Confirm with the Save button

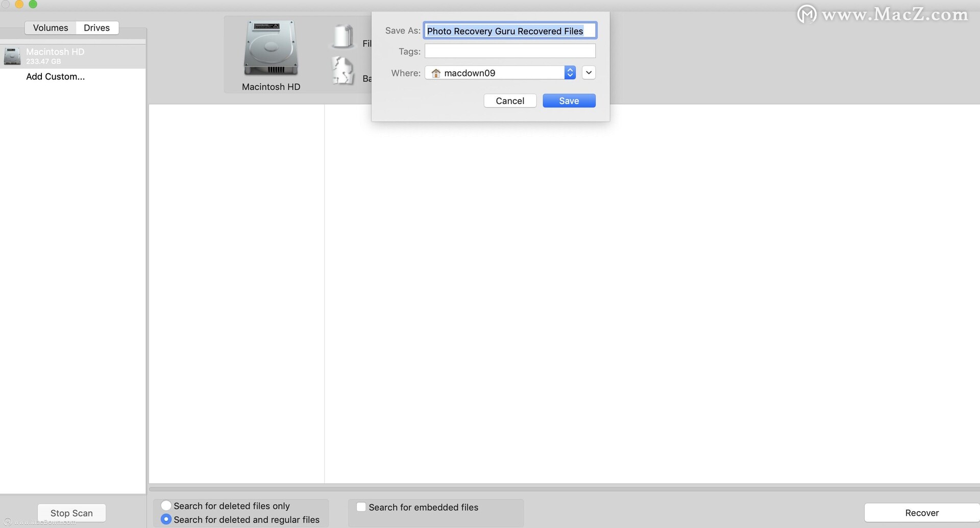pos(569,100)
